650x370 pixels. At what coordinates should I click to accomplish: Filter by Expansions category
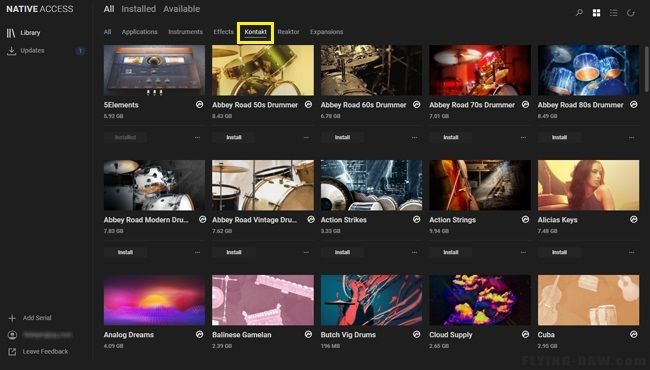pyautogui.click(x=327, y=32)
